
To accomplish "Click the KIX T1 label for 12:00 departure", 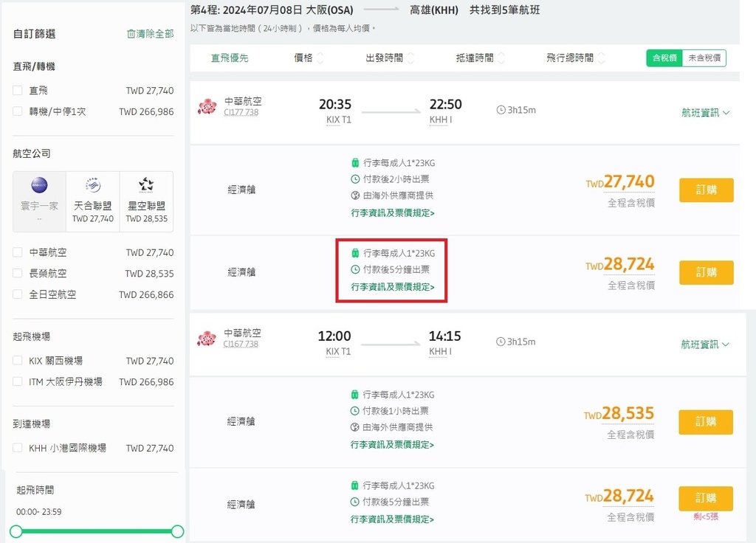I will (338, 352).
